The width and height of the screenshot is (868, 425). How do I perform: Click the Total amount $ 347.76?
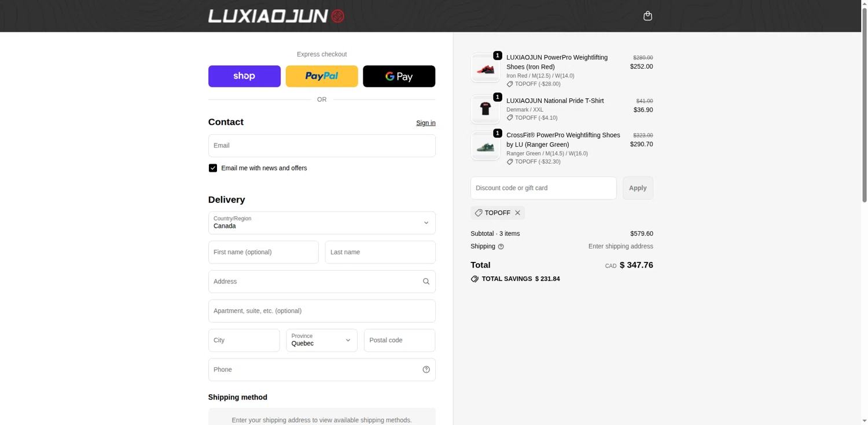tap(636, 265)
